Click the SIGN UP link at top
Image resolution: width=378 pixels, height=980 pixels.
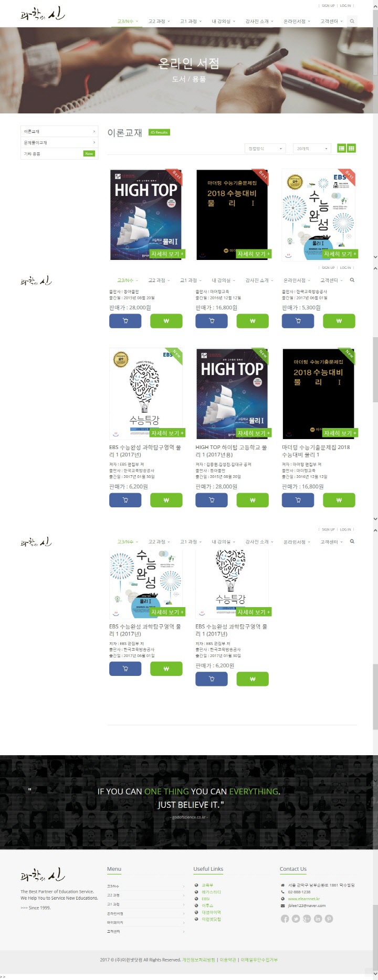tap(328, 6)
